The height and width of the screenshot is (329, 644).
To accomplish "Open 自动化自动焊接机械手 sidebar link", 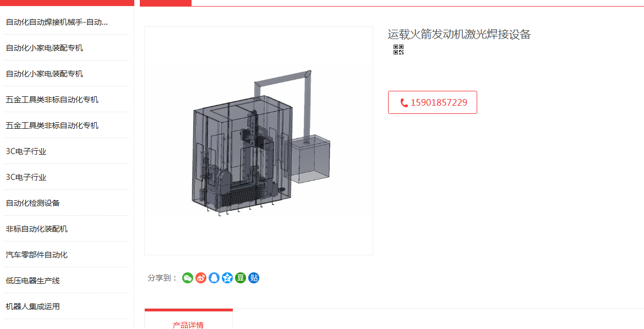I will point(57,22).
